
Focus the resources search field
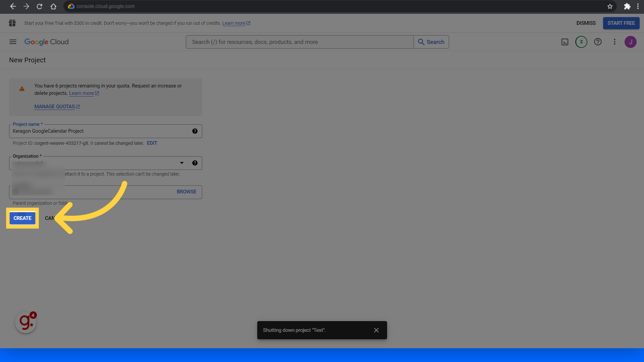click(300, 42)
